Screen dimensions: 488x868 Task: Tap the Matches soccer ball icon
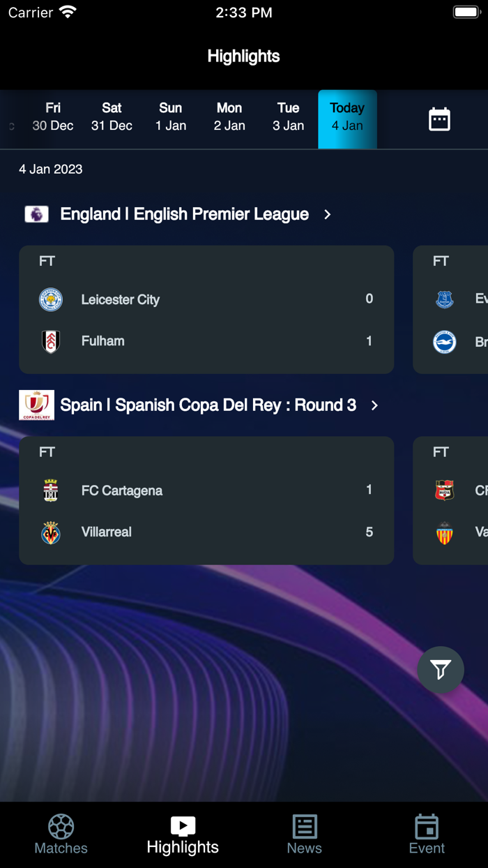point(61,825)
